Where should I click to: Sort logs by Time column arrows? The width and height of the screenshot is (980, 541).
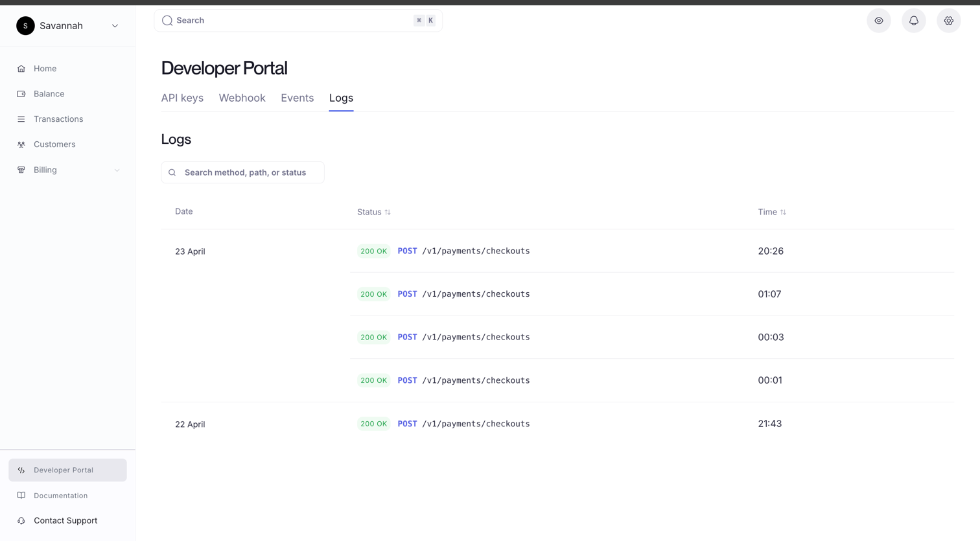coord(783,213)
